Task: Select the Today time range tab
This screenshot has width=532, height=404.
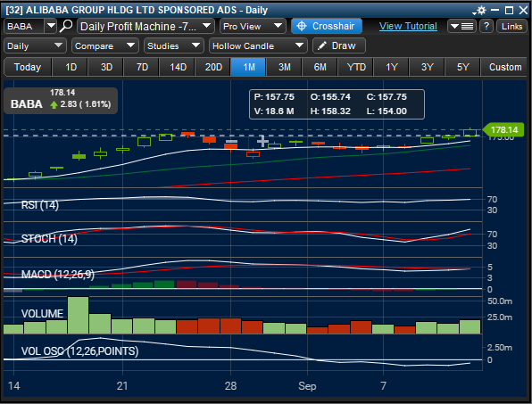Action: click(28, 67)
